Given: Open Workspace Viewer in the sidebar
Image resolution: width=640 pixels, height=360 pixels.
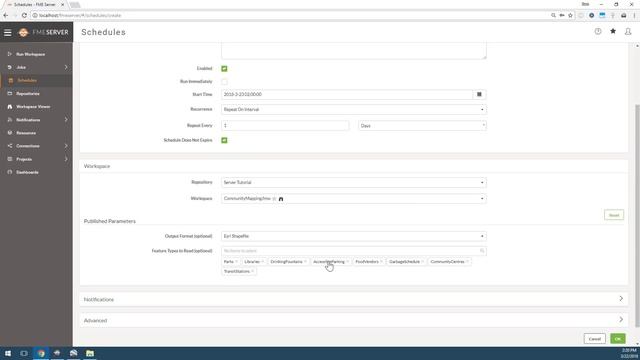Looking at the screenshot, I should (33, 107).
